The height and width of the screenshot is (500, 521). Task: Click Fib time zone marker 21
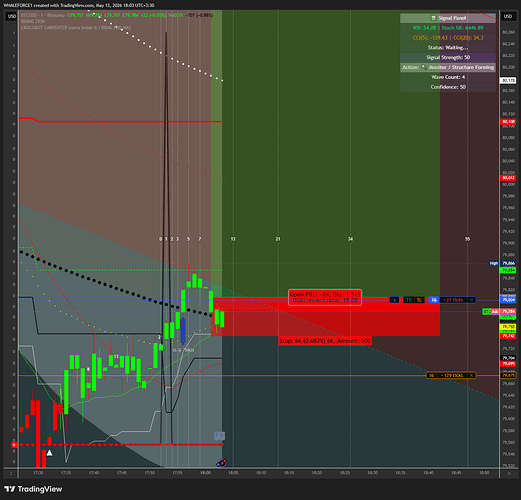[x=278, y=239]
